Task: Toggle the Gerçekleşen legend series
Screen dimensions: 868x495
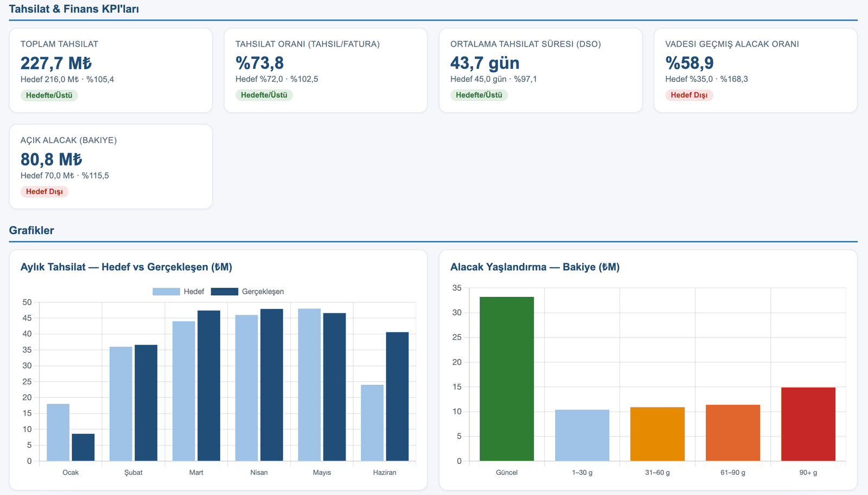Action: (247, 291)
